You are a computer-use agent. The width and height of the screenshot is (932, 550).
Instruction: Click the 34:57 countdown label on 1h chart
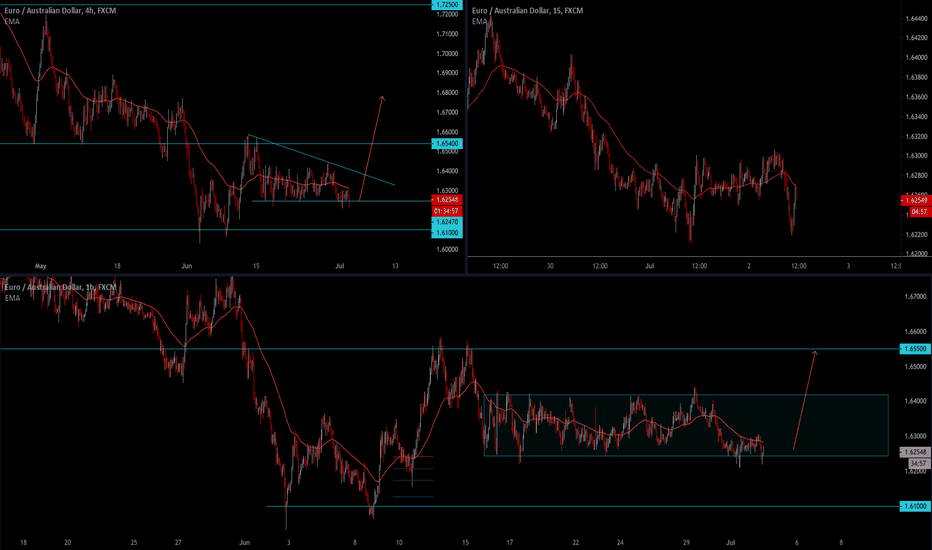pos(919,463)
